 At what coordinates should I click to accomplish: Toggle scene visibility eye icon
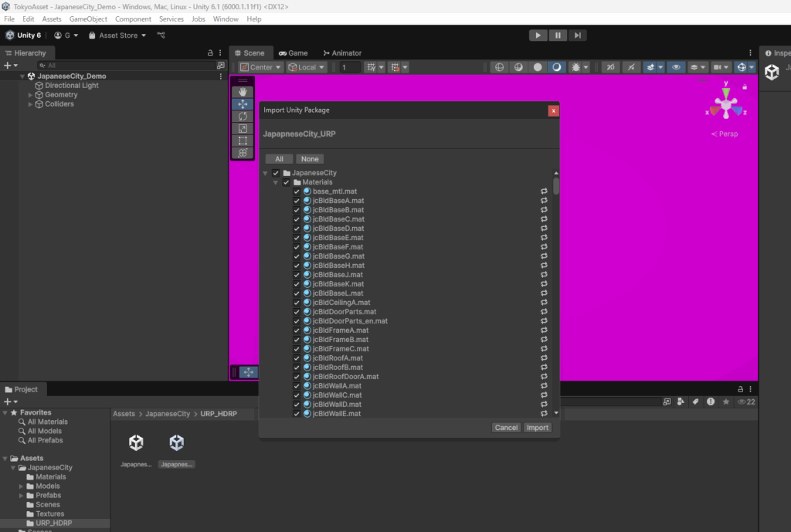click(676, 67)
